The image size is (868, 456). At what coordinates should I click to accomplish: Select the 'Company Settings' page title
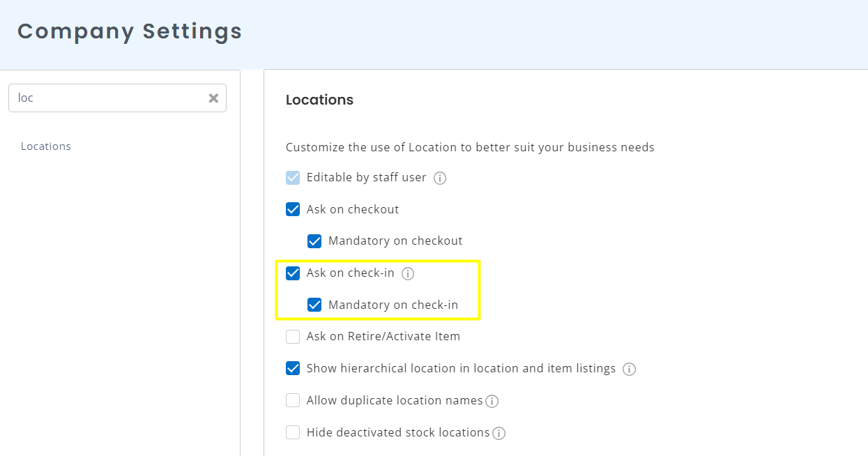point(130,31)
